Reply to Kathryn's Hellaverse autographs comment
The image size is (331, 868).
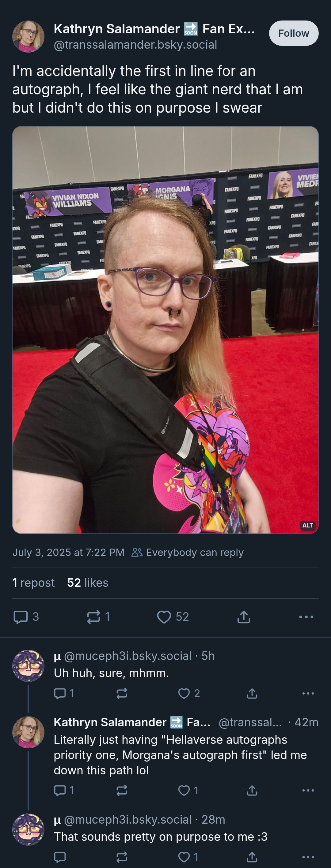click(64, 791)
